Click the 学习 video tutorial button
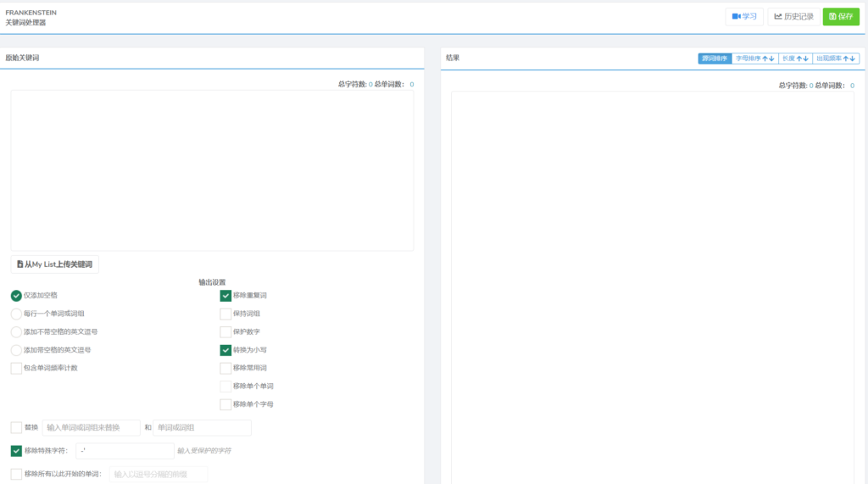This screenshot has width=868, height=484. [744, 16]
